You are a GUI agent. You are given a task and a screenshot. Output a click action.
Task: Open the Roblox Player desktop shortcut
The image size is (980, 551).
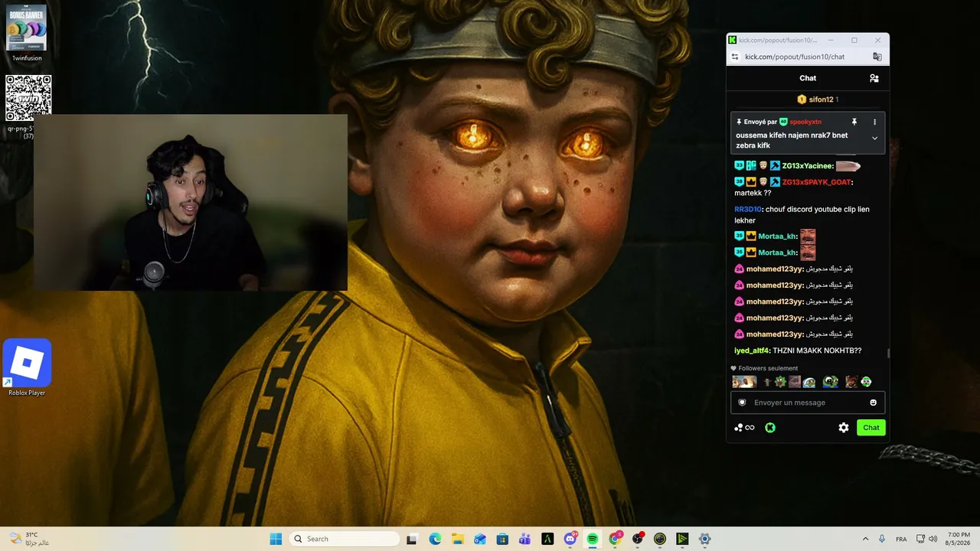(27, 367)
